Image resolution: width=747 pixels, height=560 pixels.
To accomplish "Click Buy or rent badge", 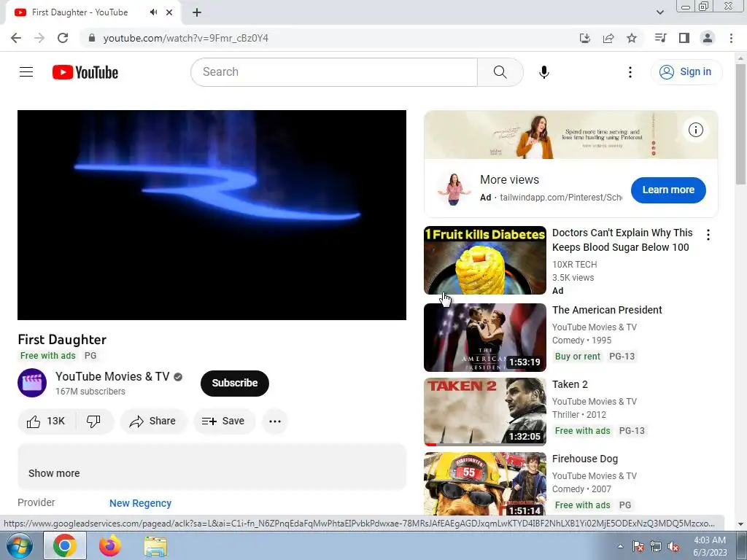I will tap(578, 356).
